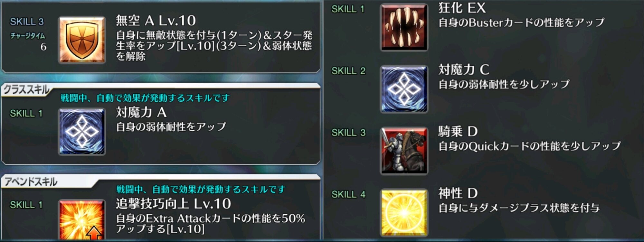Tap the 自身のQuickカード description text
Image resolution: width=644 pixels, height=242 pixels.
click(x=529, y=146)
